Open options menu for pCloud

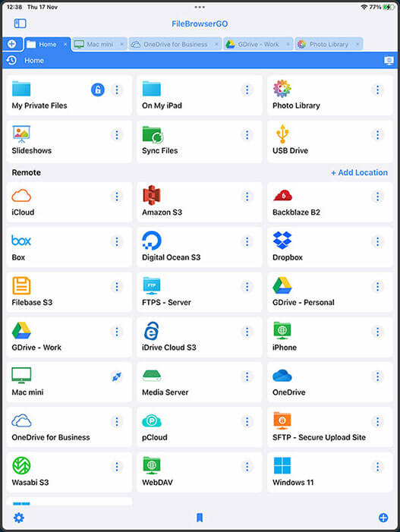pyautogui.click(x=247, y=422)
